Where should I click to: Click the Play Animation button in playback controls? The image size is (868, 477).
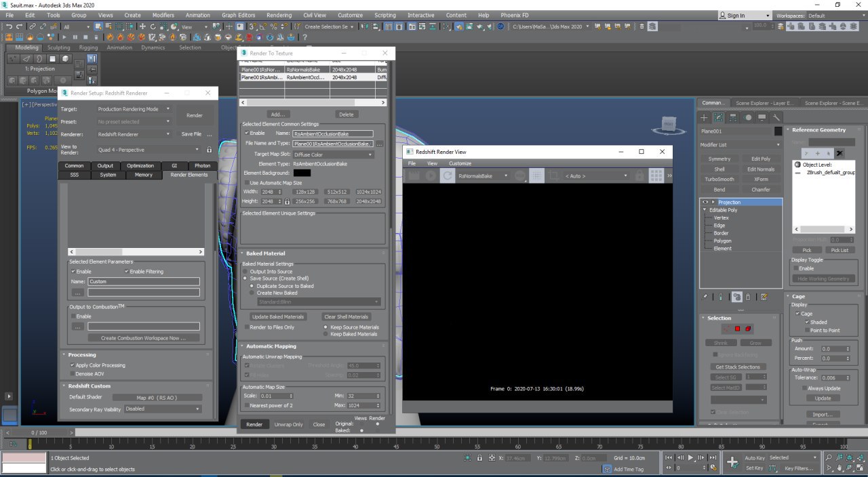[x=691, y=458]
